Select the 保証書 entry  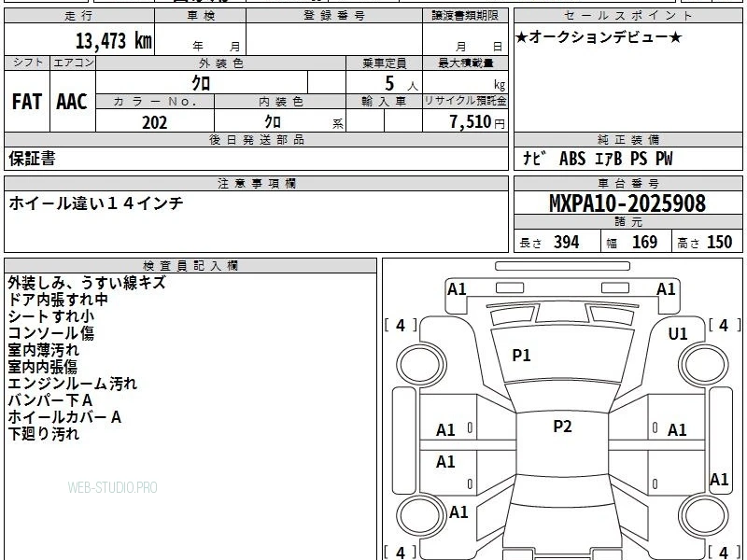tap(32, 159)
